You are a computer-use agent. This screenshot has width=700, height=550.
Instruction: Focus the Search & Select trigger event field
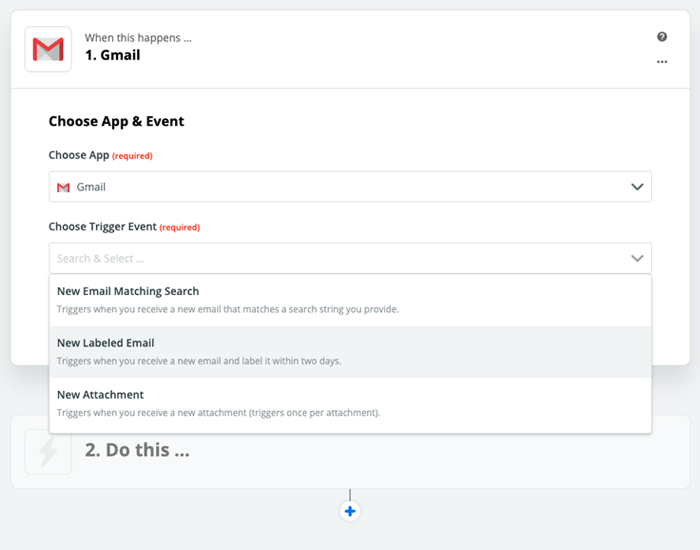pos(350,258)
